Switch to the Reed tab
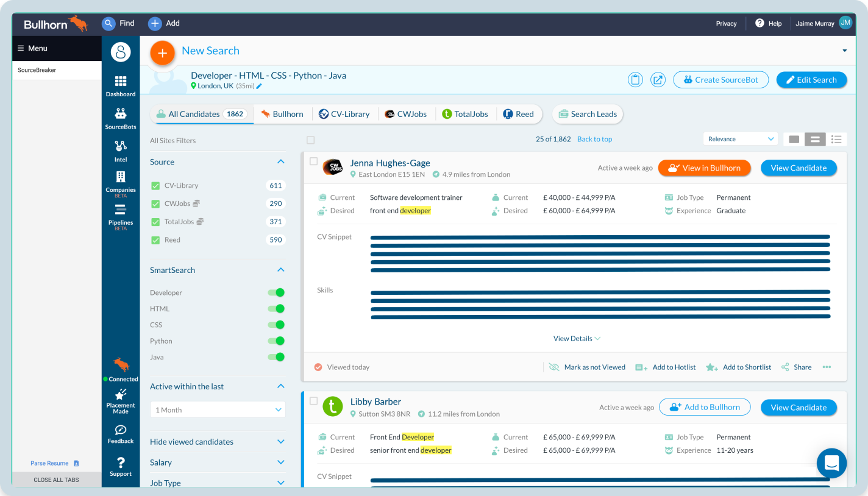The width and height of the screenshot is (868, 496). (x=518, y=114)
